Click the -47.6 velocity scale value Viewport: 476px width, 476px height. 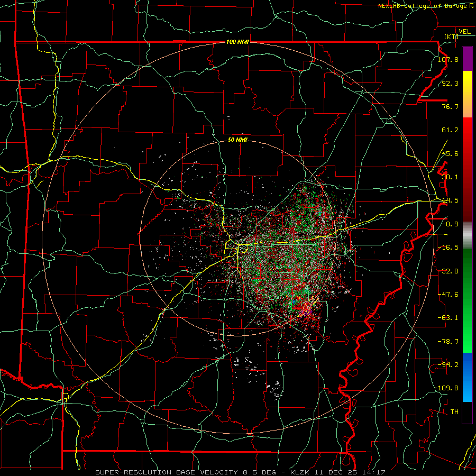448,295
